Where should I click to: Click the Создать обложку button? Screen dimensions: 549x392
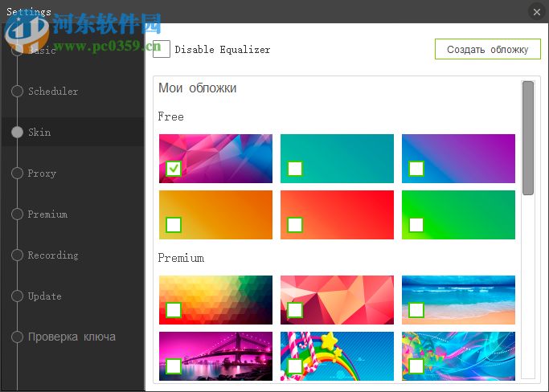tap(488, 49)
